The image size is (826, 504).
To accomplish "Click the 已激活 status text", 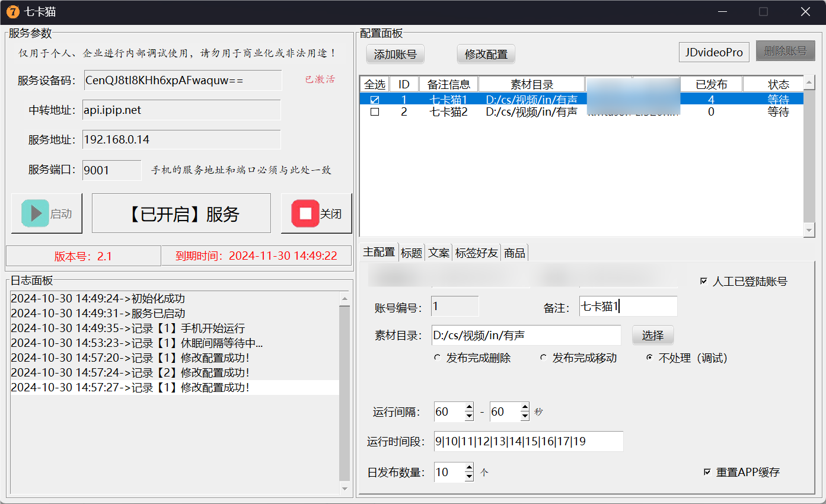I will 320,79.
